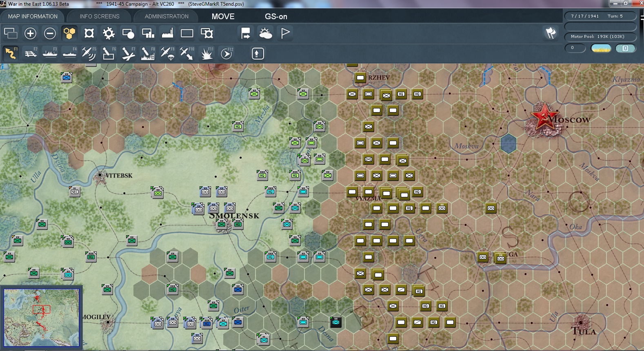This screenshot has width=644, height=351.
Task: Select the black-highlighted unit near the Desna
Action: [x=336, y=322]
